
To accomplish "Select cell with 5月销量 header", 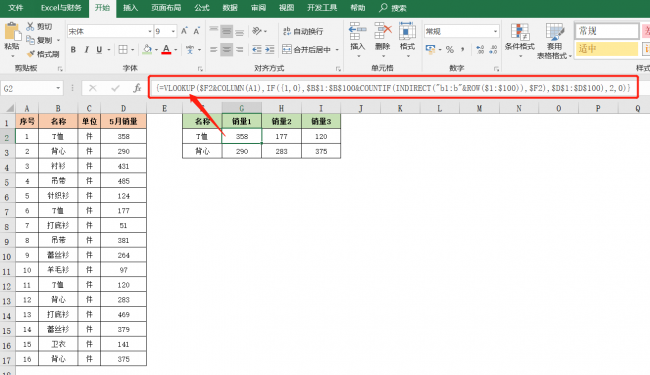I will click(124, 121).
